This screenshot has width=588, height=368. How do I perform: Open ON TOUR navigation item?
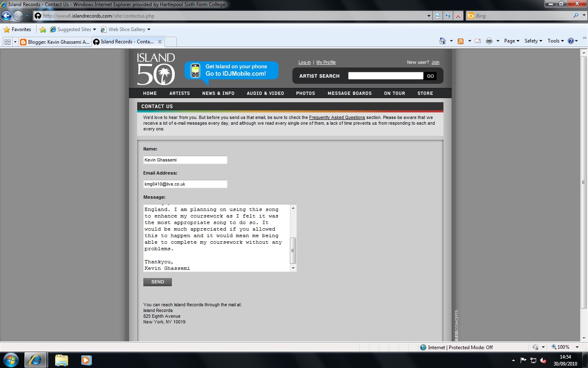(394, 93)
